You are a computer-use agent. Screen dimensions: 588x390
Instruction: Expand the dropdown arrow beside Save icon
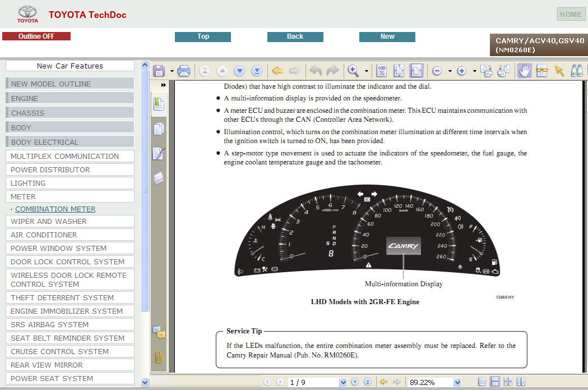172,71
